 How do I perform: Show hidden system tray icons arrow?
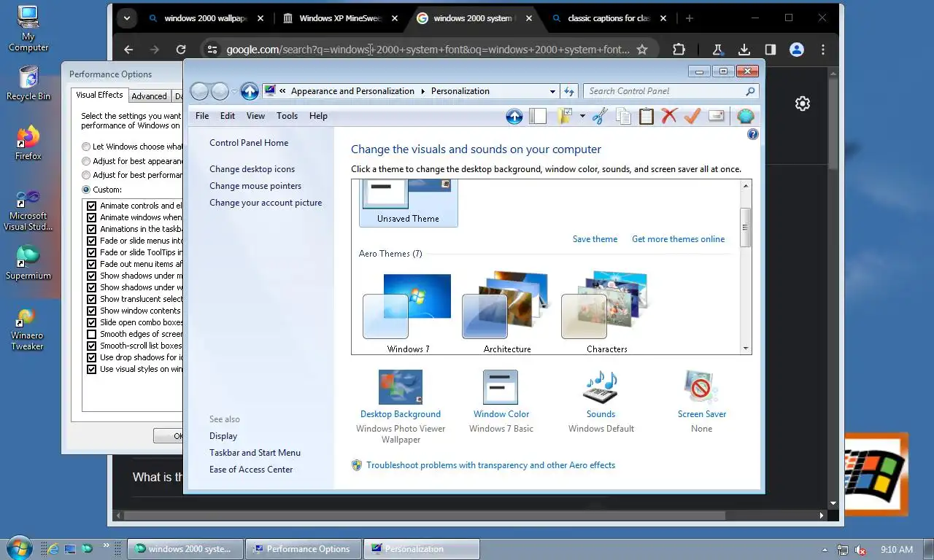click(x=825, y=550)
